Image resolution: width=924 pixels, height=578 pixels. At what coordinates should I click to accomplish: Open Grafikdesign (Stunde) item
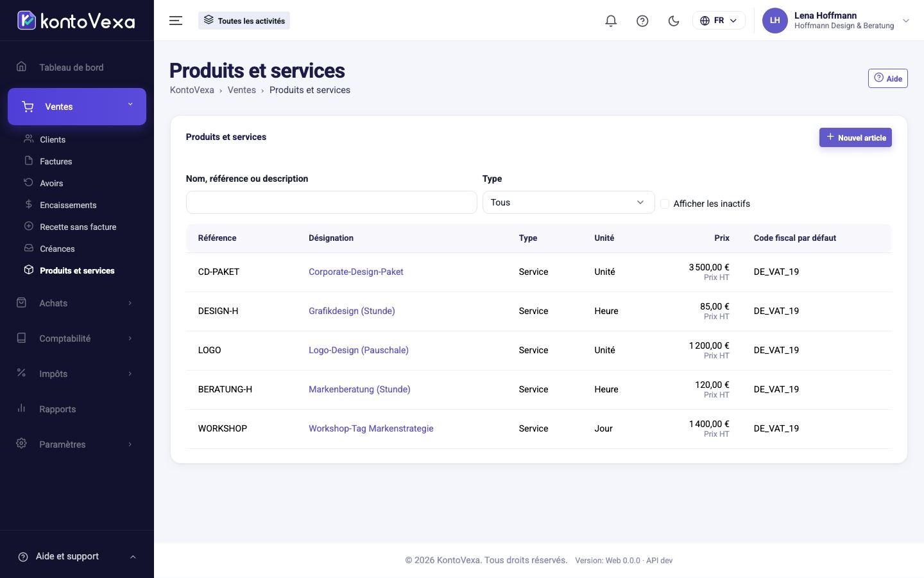(352, 311)
